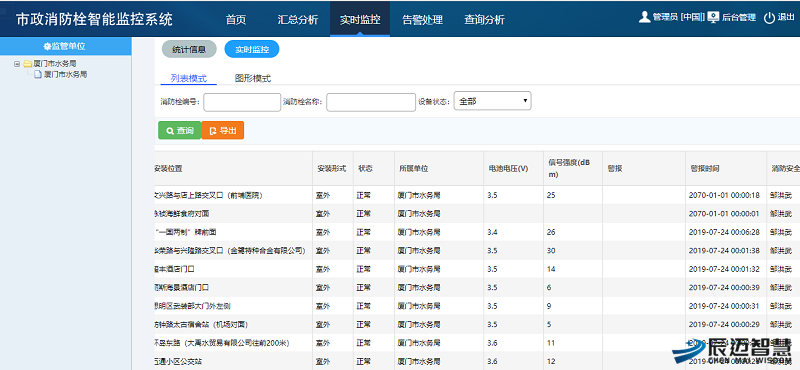Screen dimensions: 800x370
Task: Collapse the 厦门市水务局 tree folder
Action: [x=17, y=64]
